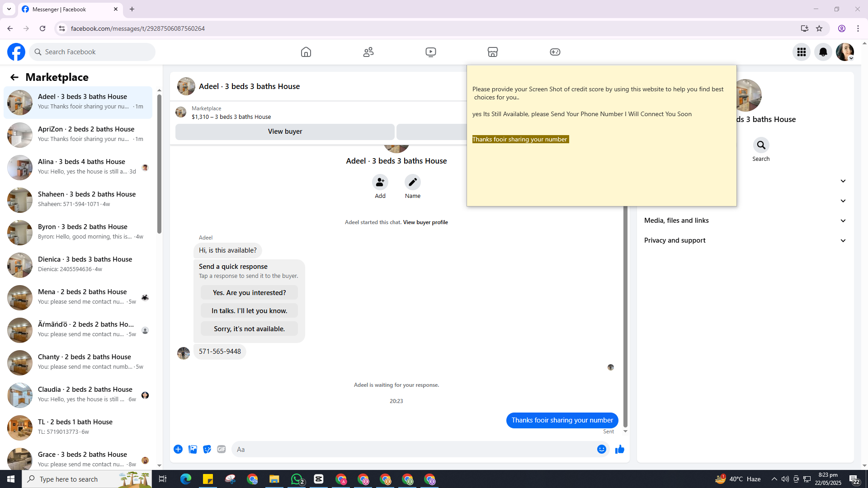Open the Alina 3 beds 4 baths conversation
Viewport: 868px width, 488px height.
coord(78,168)
